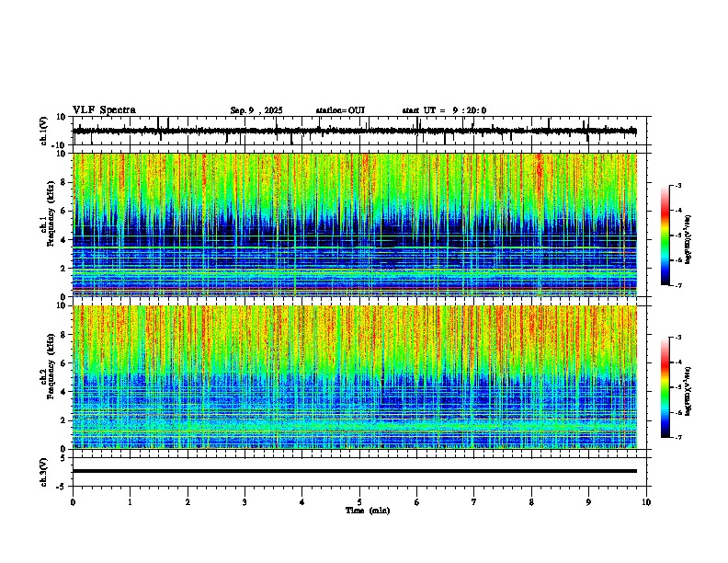Click time axis tick label "8"
The height and width of the screenshot is (563, 728).
[531, 502]
